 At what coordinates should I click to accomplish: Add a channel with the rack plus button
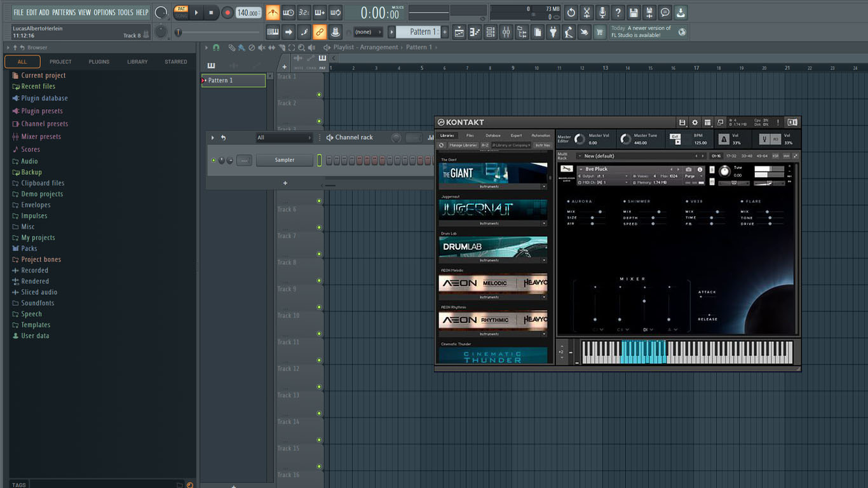point(285,183)
